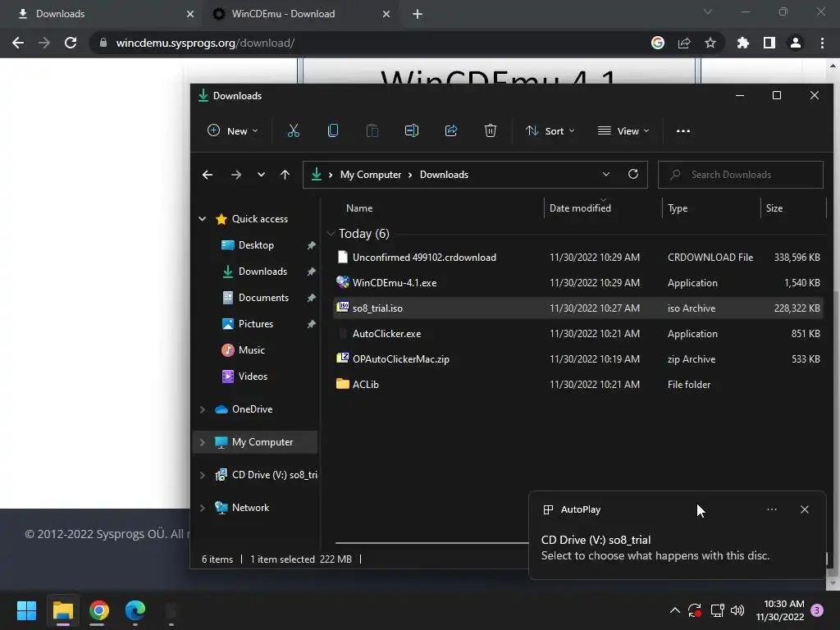The image size is (840, 630).
Task: Go back in File Explorer navigation
Action: point(208,175)
